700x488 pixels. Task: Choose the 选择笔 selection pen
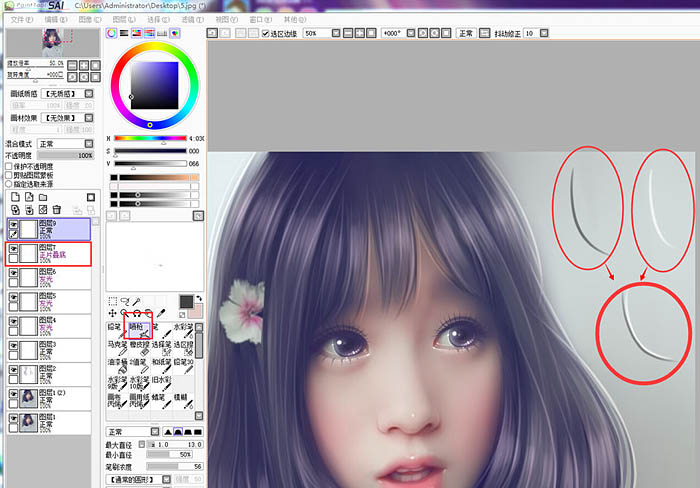pyautogui.click(x=162, y=348)
